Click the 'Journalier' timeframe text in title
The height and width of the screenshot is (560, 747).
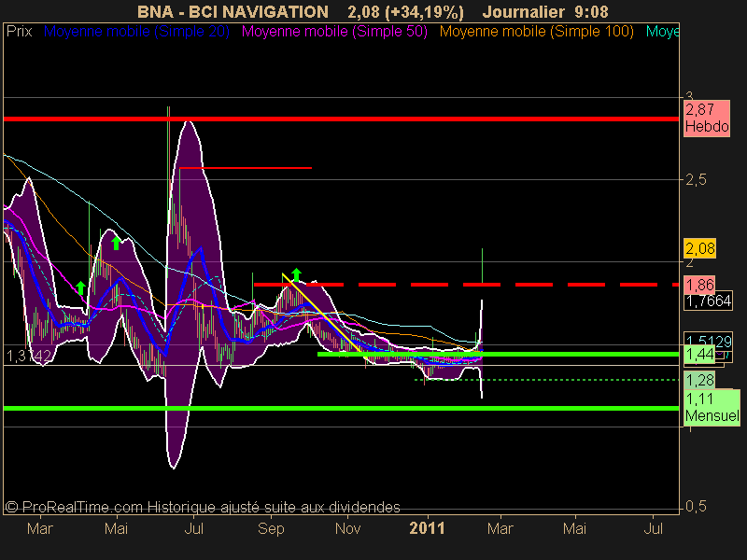point(524,11)
